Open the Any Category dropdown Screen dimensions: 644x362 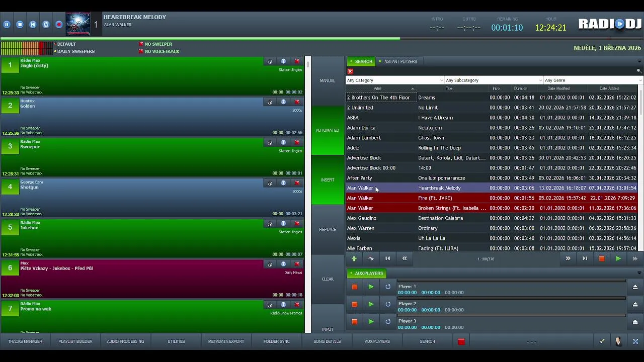395,80
